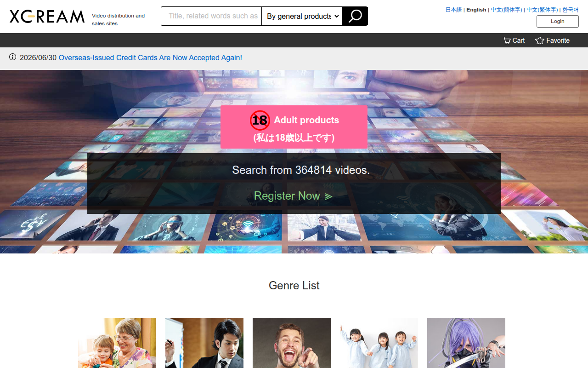Click the magnifier search button
Viewport: 588px width, 368px height.
pyautogui.click(x=355, y=16)
